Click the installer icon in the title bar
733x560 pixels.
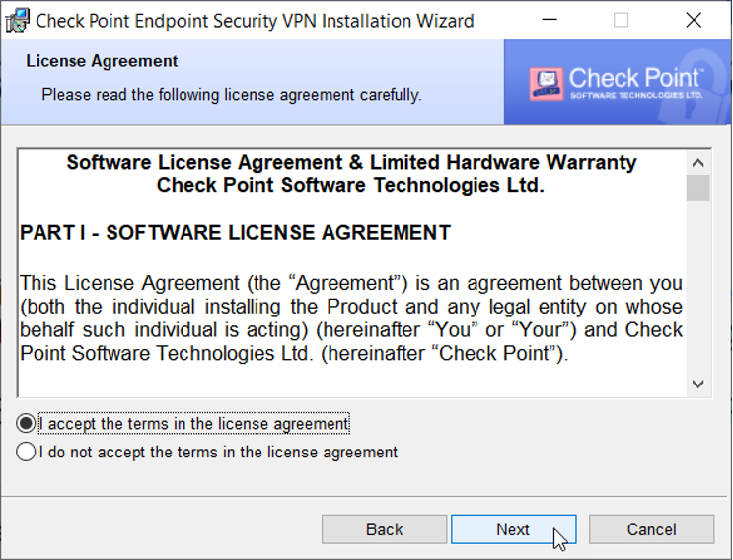coord(17,20)
